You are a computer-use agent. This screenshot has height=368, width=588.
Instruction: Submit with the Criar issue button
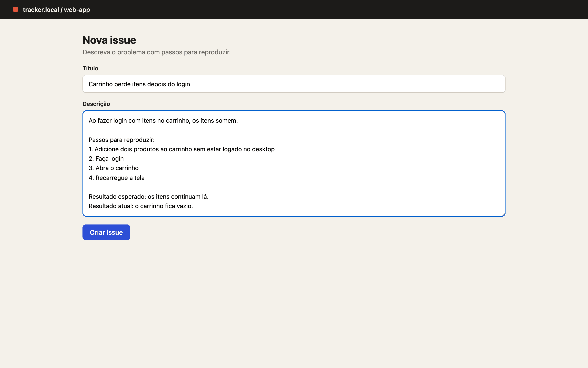pos(106,232)
